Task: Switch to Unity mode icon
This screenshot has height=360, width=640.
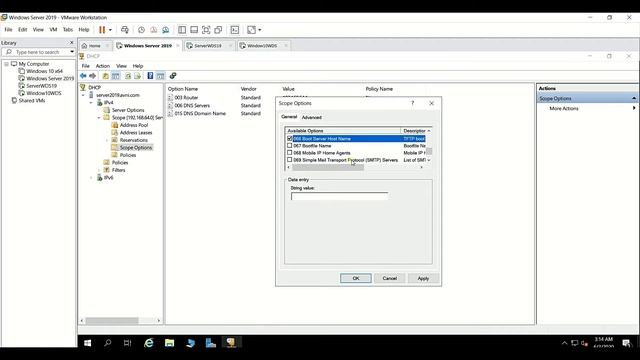Action: [x=218, y=30]
